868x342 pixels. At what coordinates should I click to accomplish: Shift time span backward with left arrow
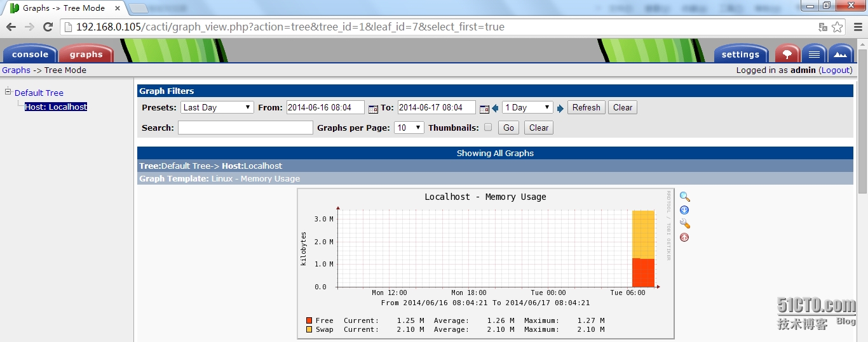[x=495, y=109]
